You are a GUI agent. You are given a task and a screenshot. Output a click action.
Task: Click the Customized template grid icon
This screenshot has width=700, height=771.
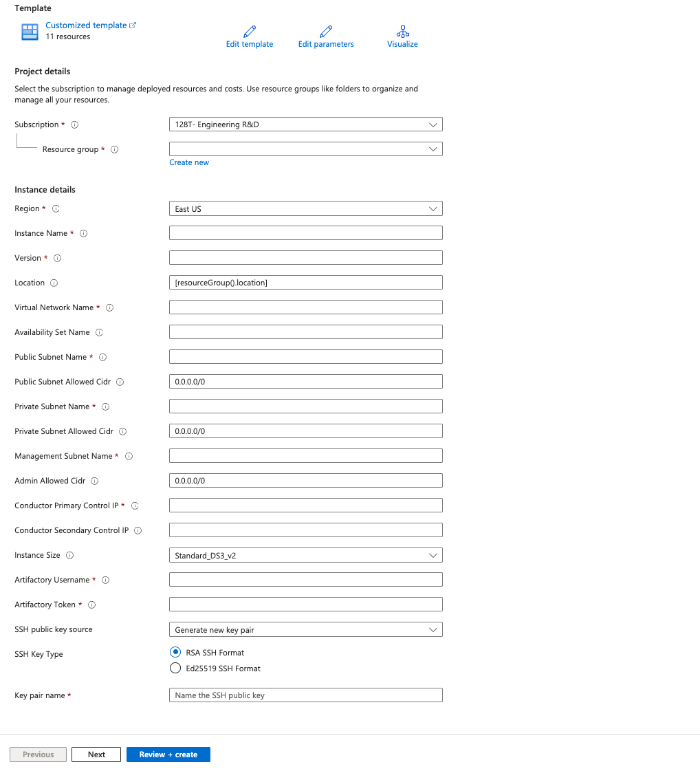pyautogui.click(x=30, y=32)
